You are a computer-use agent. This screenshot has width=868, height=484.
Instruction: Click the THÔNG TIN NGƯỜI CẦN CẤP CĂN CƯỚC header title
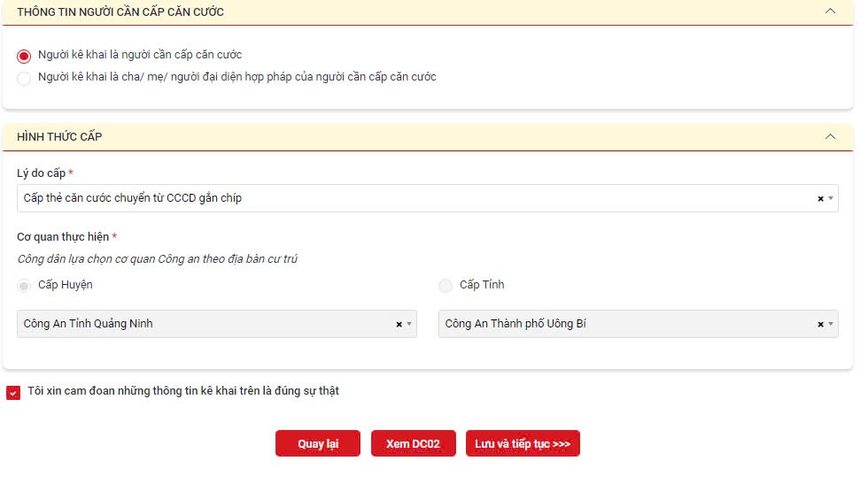(120, 12)
